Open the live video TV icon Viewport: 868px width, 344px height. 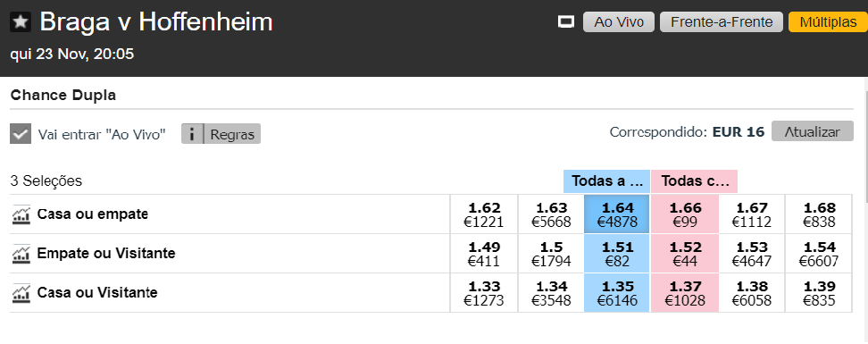click(566, 22)
